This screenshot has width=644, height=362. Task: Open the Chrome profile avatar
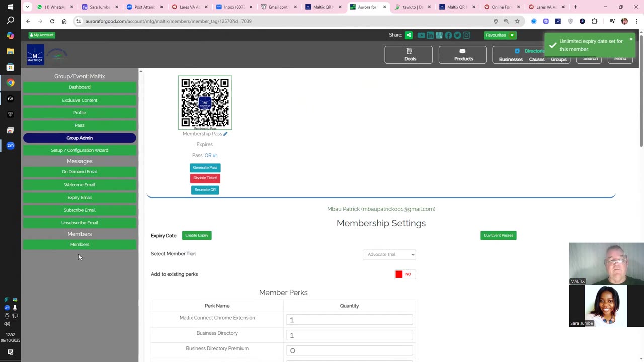tap(624, 21)
